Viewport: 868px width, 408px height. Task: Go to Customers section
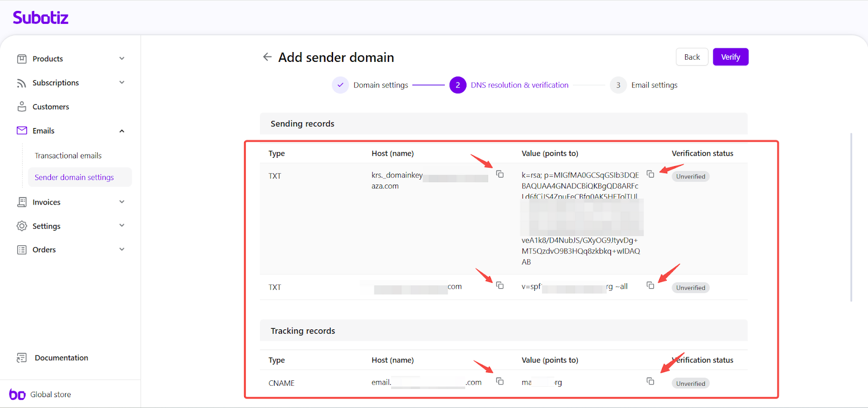click(50, 107)
